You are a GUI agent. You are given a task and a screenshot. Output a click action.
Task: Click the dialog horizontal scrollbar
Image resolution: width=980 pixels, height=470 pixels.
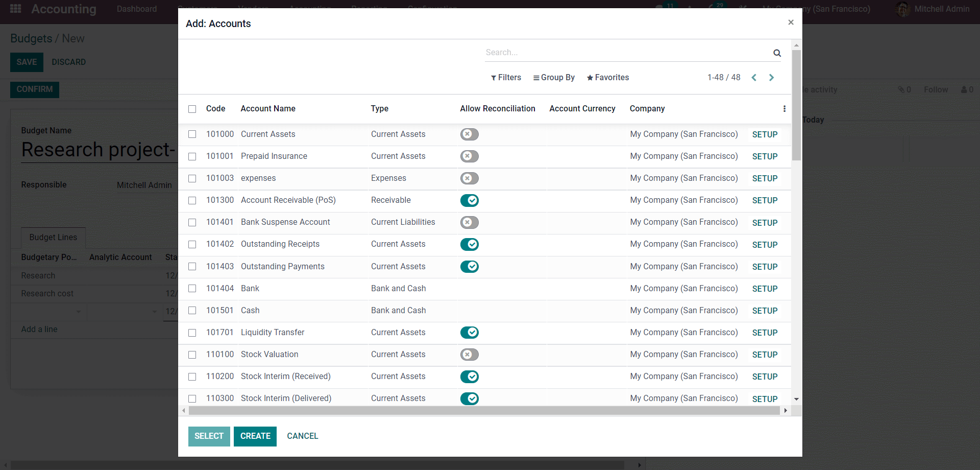click(x=484, y=411)
